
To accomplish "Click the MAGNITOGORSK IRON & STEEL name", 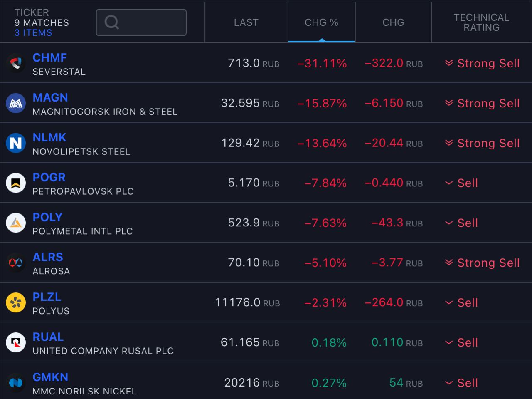I will [105, 112].
